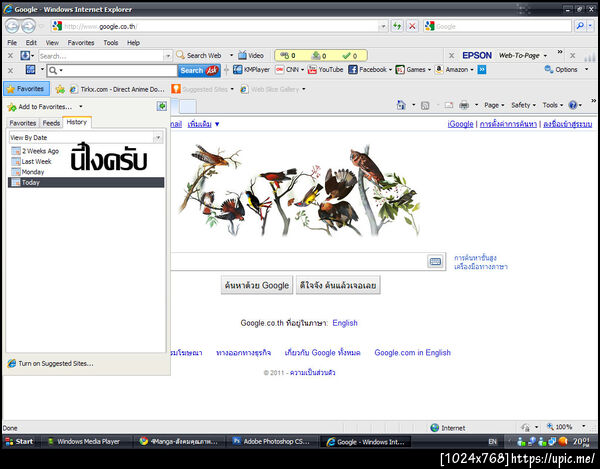Select the Today history folder
The height and width of the screenshot is (469, 600).
(86, 182)
